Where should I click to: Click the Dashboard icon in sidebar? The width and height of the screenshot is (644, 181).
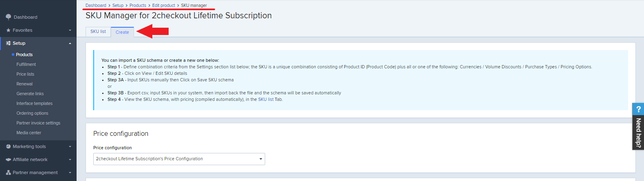(8, 17)
